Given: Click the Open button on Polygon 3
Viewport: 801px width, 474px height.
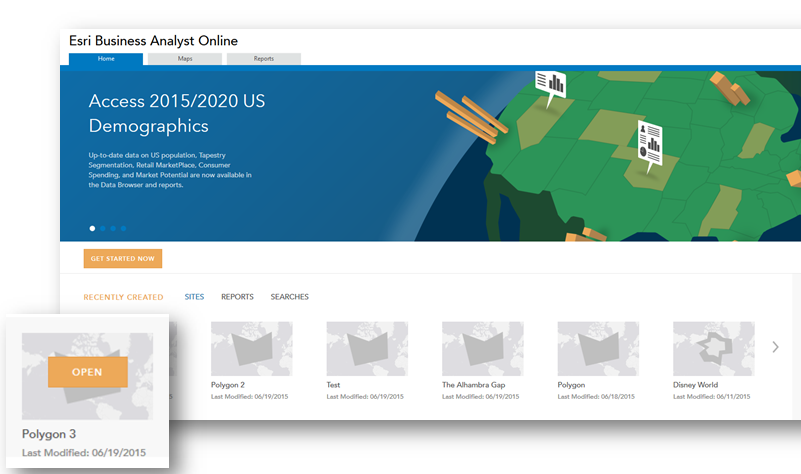Looking at the screenshot, I should pos(88,372).
